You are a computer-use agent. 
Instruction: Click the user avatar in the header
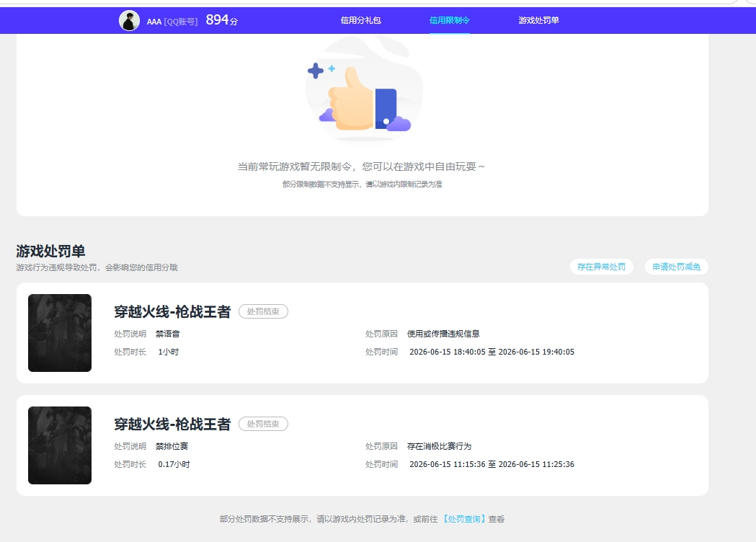129,21
